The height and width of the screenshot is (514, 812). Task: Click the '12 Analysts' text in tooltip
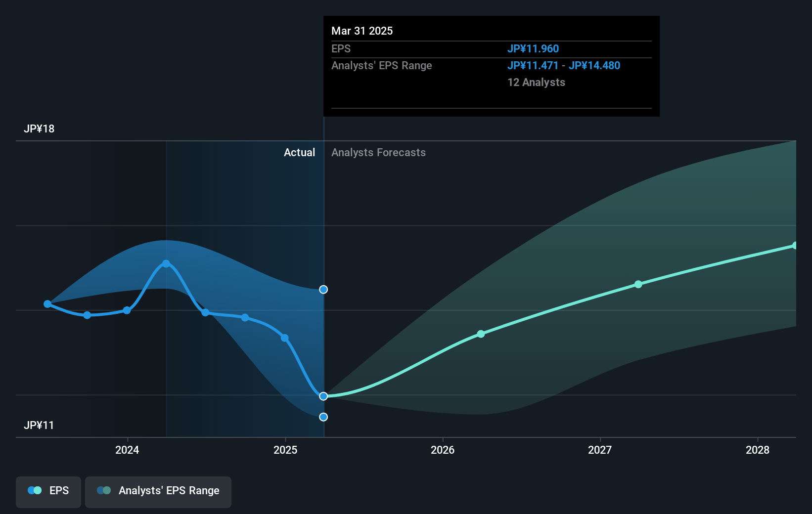point(536,83)
